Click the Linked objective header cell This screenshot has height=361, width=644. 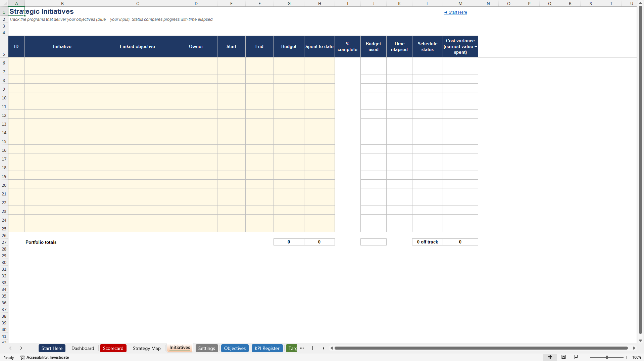(x=137, y=47)
